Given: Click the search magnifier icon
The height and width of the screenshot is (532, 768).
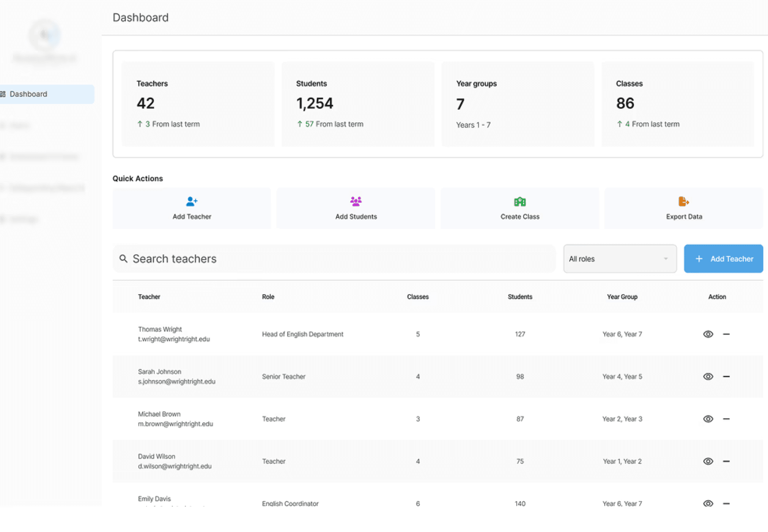Looking at the screenshot, I should 123,259.
